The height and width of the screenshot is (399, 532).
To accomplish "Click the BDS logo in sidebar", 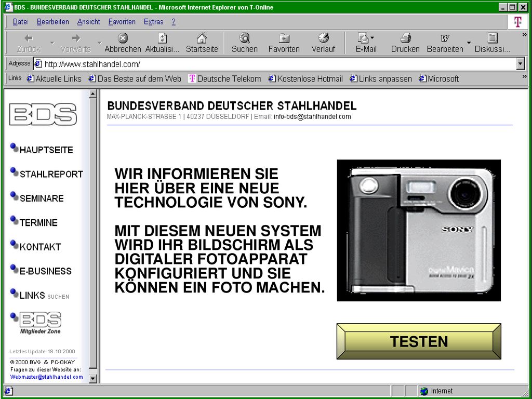I will (43, 114).
